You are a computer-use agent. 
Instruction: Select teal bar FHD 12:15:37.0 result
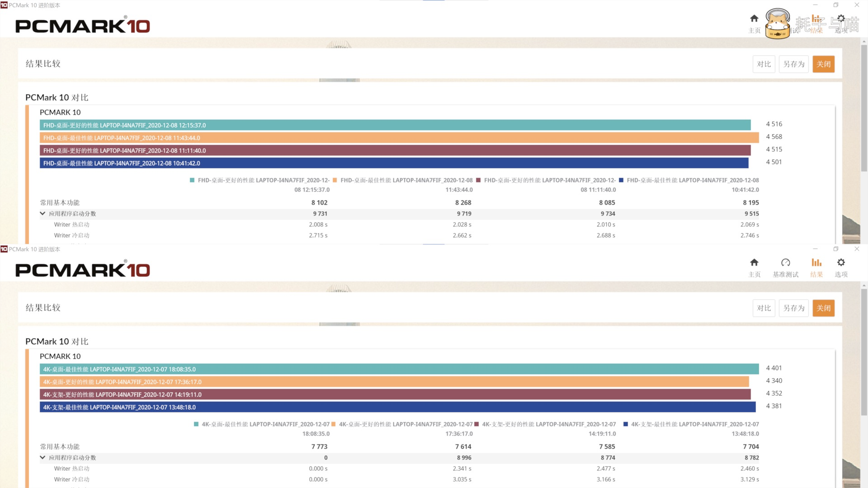point(395,125)
